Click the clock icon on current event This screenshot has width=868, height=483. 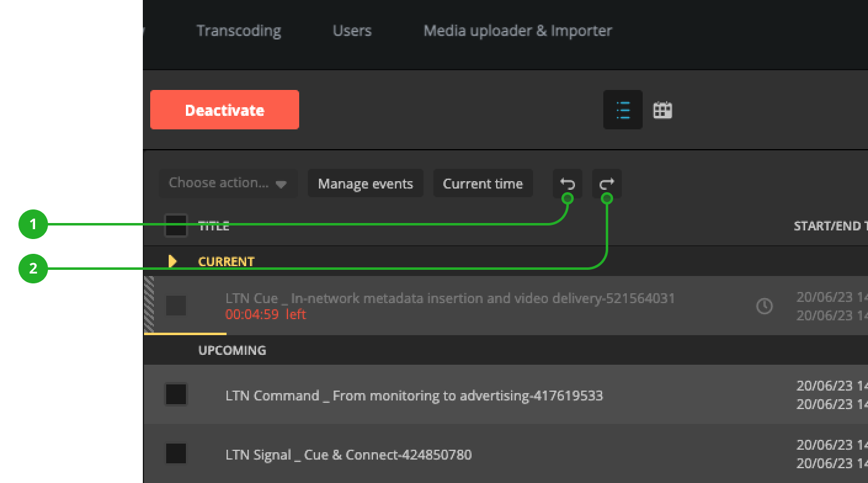point(764,306)
